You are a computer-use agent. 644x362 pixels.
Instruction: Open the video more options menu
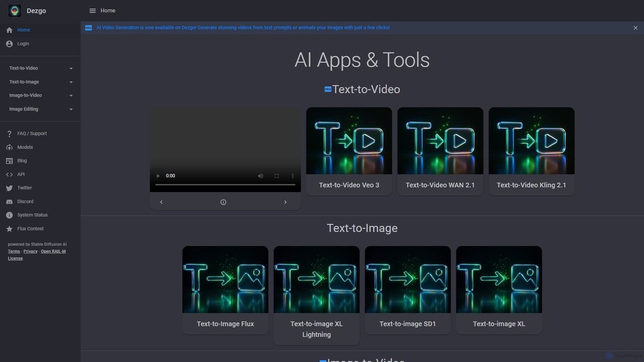point(293,176)
